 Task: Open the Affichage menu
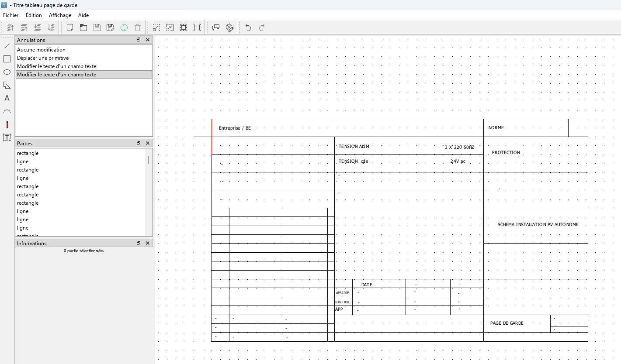click(60, 15)
